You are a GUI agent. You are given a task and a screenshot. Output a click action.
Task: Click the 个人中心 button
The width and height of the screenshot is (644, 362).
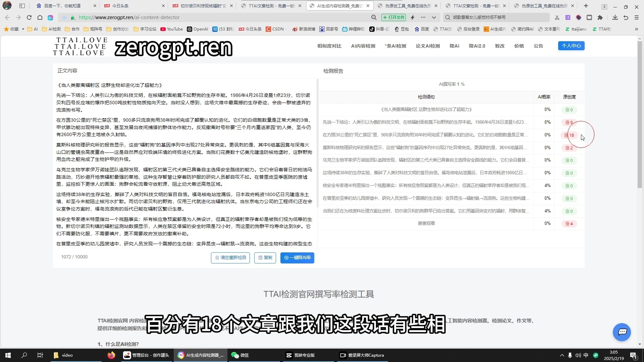[571, 46]
